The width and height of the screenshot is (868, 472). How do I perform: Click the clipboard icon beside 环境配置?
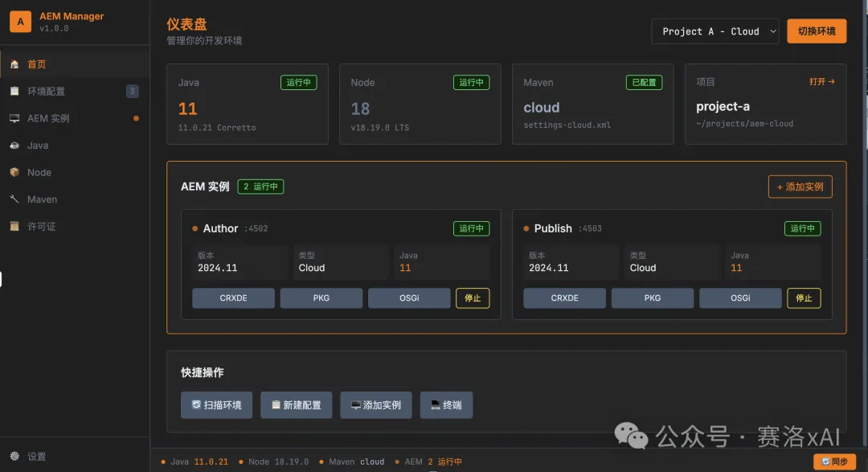click(14, 92)
